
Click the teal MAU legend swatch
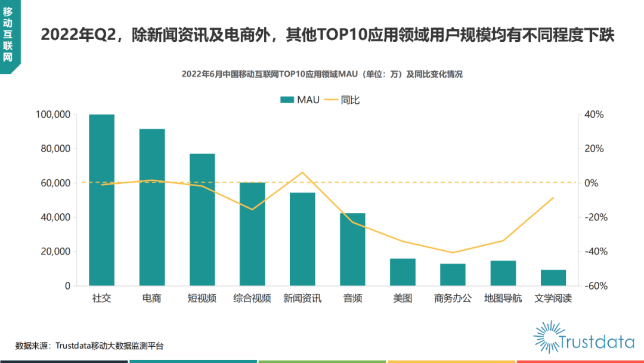pos(287,100)
